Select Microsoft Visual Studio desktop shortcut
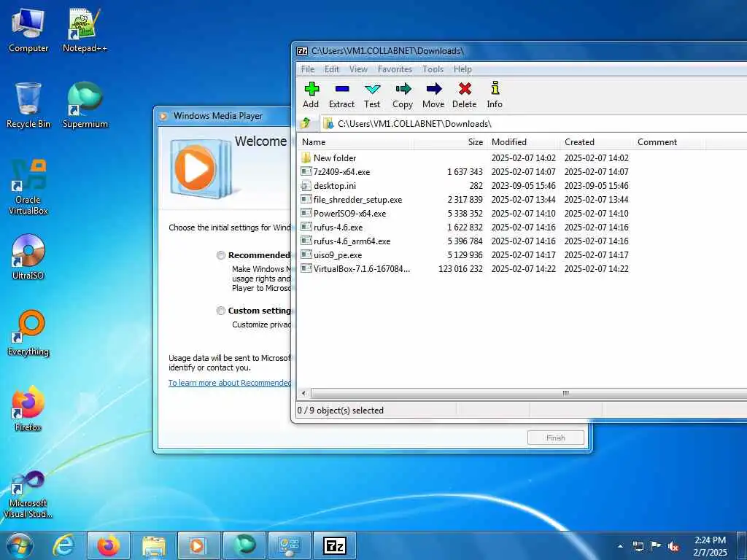 click(28, 494)
